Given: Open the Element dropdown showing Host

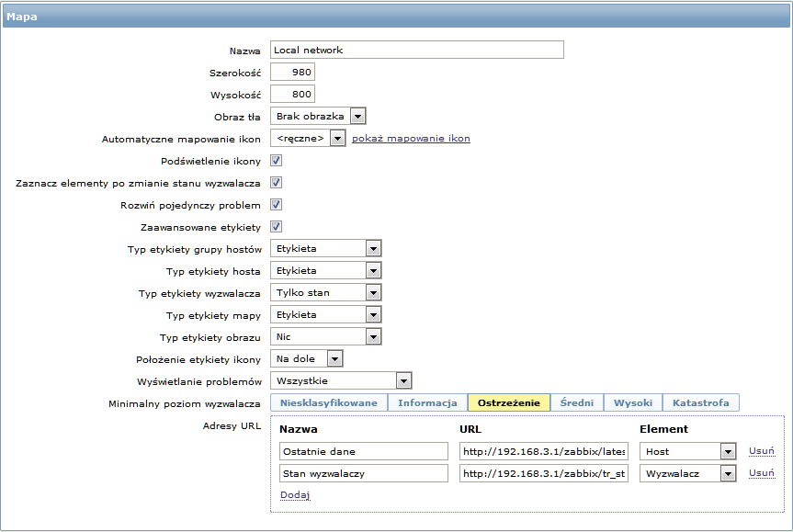Looking at the screenshot, I should tap(688, 451).
